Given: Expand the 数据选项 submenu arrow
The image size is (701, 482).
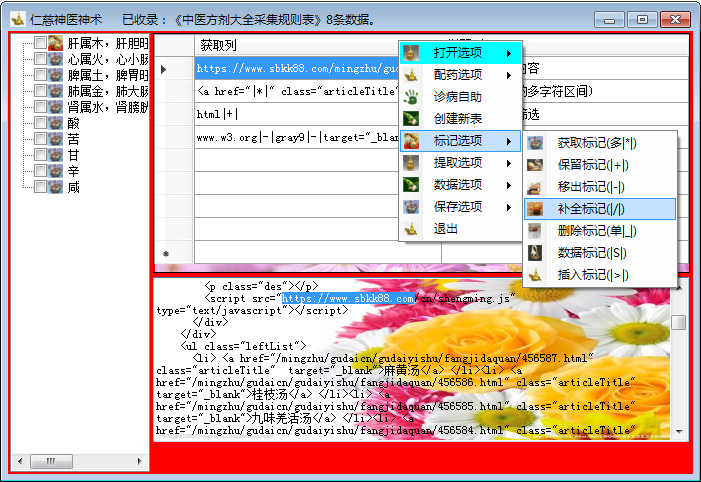Looking at the screenshot, I should [509, 185].
